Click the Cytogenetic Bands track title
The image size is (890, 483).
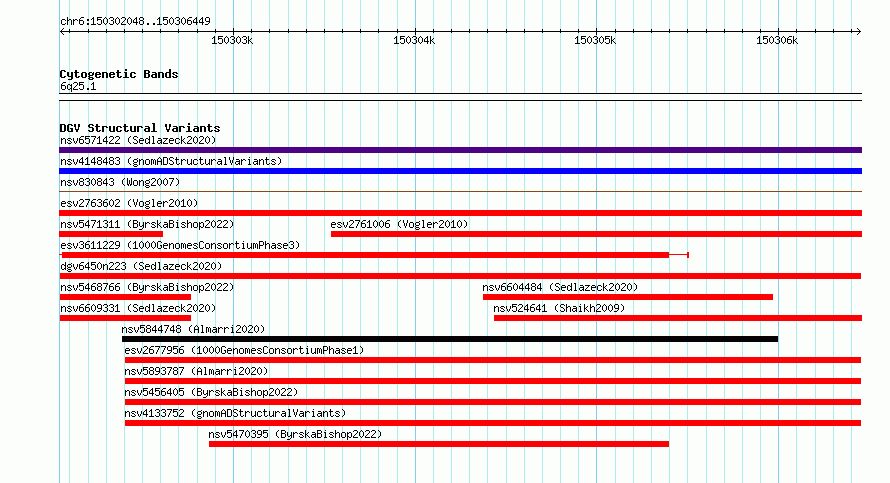(119, 74)
